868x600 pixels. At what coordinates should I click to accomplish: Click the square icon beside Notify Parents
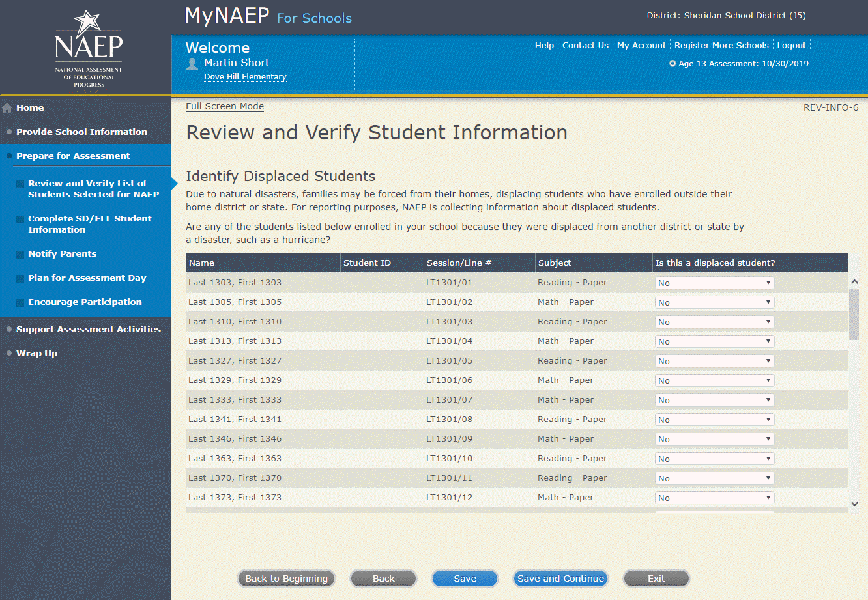(21, 254)
